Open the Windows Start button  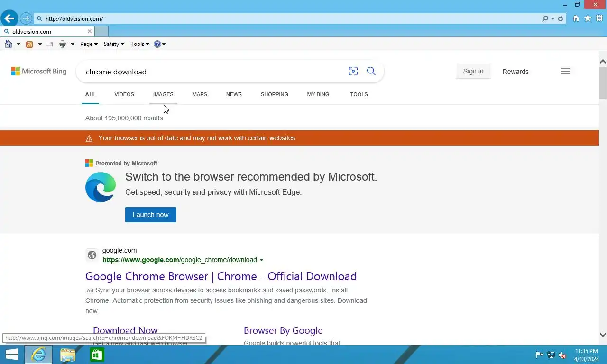click(x=11, y=355)
